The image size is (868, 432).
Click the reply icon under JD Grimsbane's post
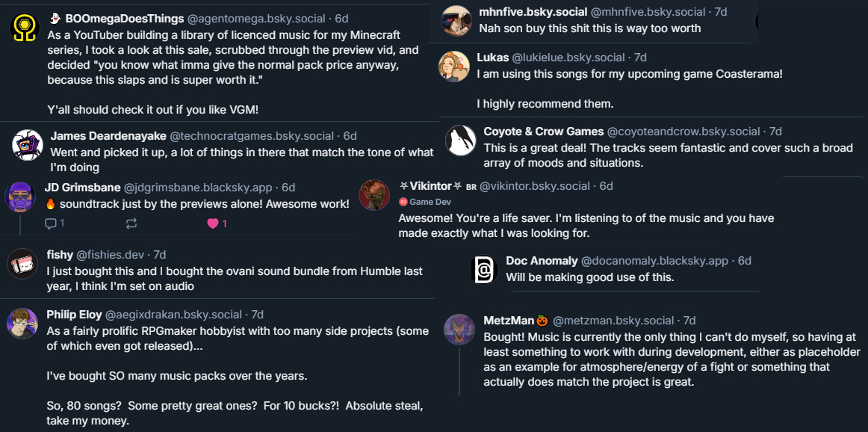[x=51, y=223]
